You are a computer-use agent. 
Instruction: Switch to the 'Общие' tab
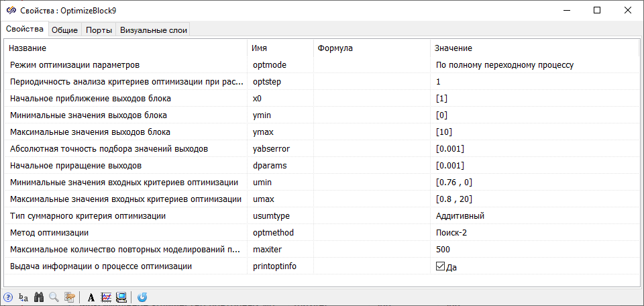point(65,30)
